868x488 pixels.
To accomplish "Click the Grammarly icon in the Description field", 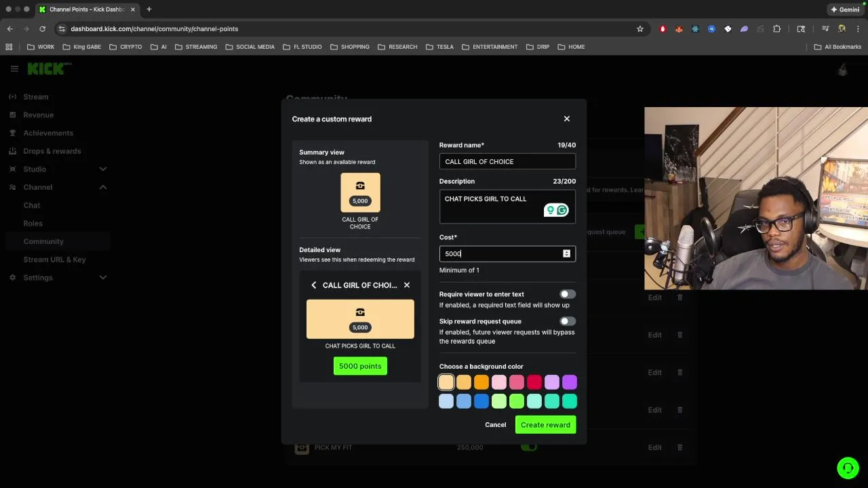I will [x=562, y=210].
